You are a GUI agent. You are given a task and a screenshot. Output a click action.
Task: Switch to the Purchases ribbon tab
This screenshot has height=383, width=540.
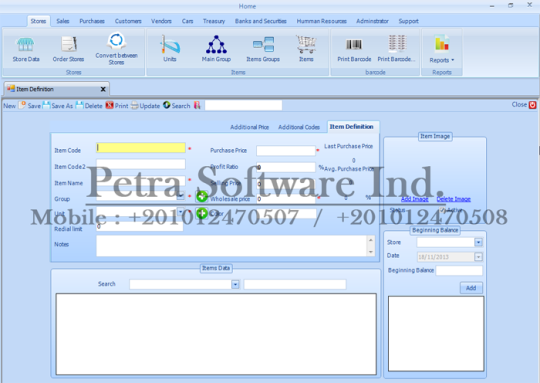[92, 21]
